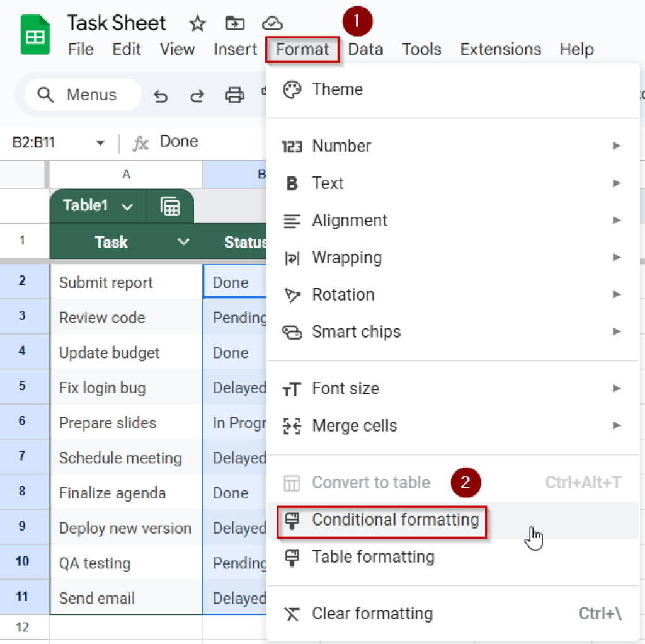Click the redo arrow in toolbar

point(197,96)
